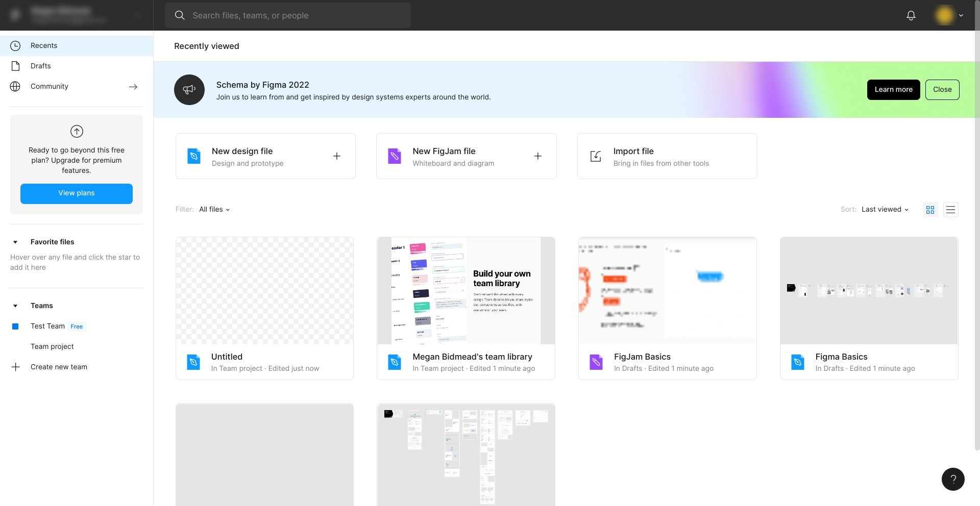Focus the search files input field
The height and width of the screenshot is (506, 980).
click(x=288, y=15)
